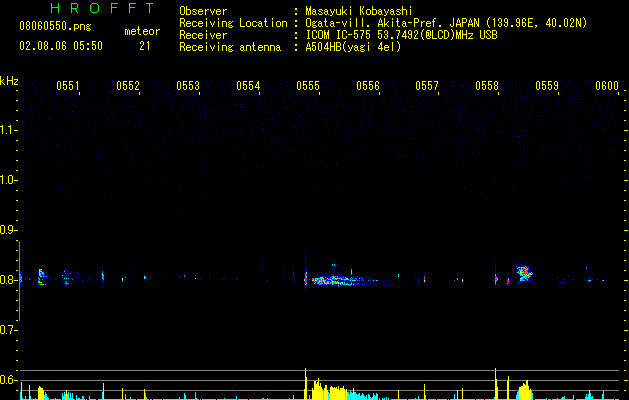Click the 0.9 kHz axis label
The width and height of the screenshot is (629, 400).
pyautogui.click(x=8, y=230)
